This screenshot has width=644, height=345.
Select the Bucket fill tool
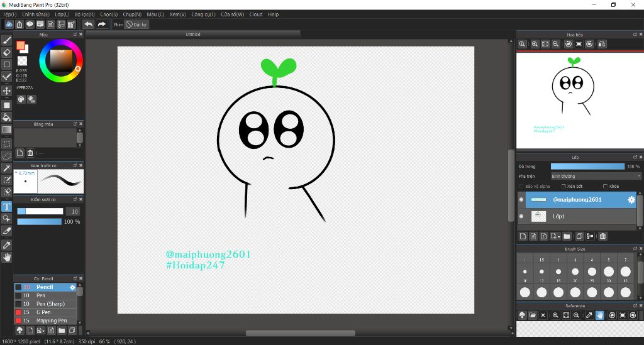(x=6, y=118)
